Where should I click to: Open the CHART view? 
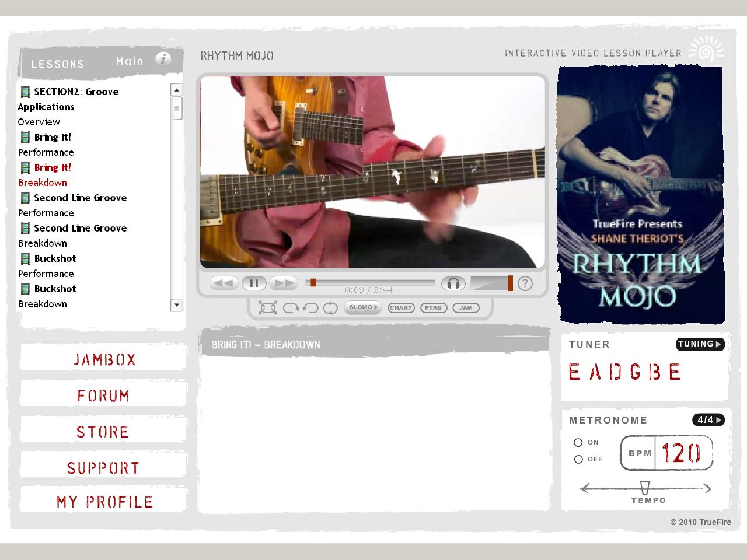coord(401,308)
